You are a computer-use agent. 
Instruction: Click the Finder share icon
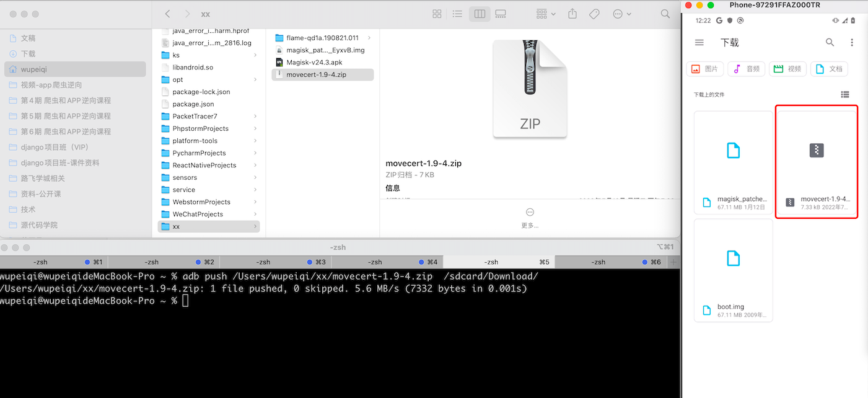[x=572, y=14]
